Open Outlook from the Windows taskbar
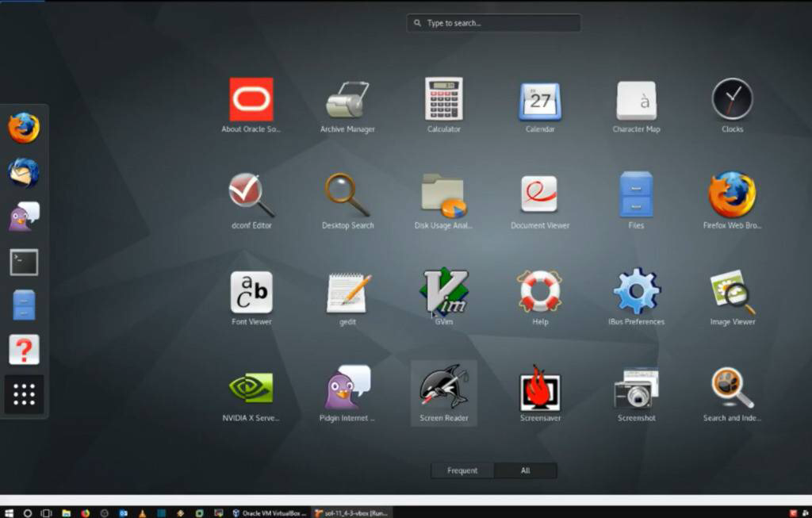 click(x=123, y=512)
